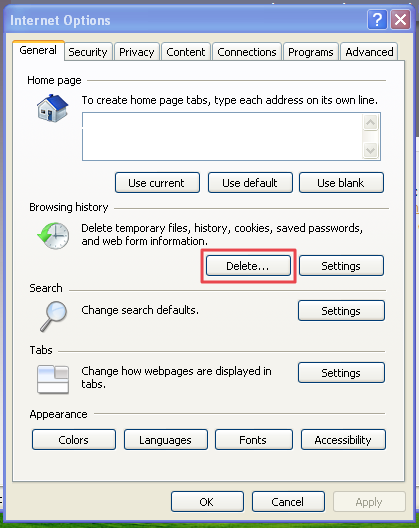The height and width of the screenshot is (528, 419).
Task: Click the Tabs window icon
Action: point(53,380)
